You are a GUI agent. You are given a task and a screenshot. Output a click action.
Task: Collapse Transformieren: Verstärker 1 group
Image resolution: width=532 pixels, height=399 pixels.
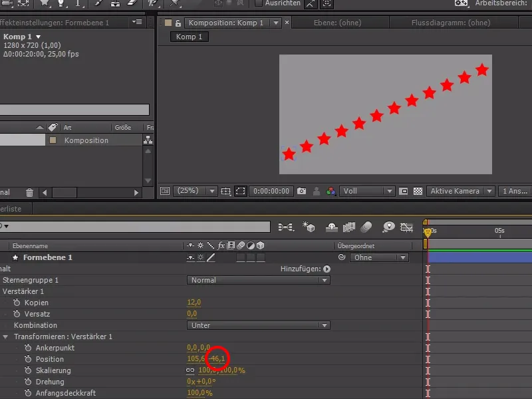(5, 336)
